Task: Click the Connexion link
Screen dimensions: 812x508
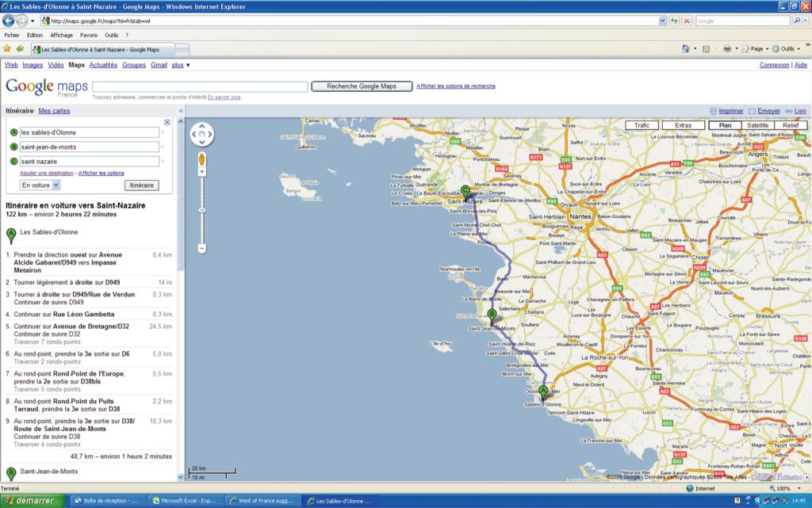Action: pyautogui.click(x=774, y=65)
